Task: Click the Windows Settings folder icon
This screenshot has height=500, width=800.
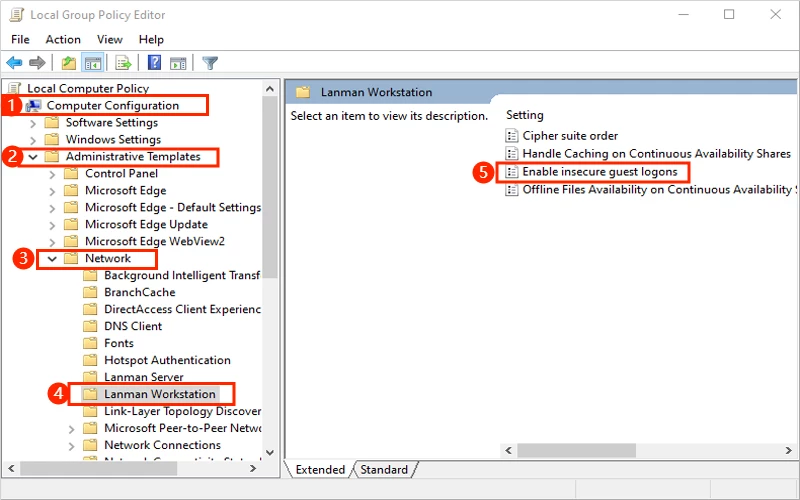Action: click(52, 139)
